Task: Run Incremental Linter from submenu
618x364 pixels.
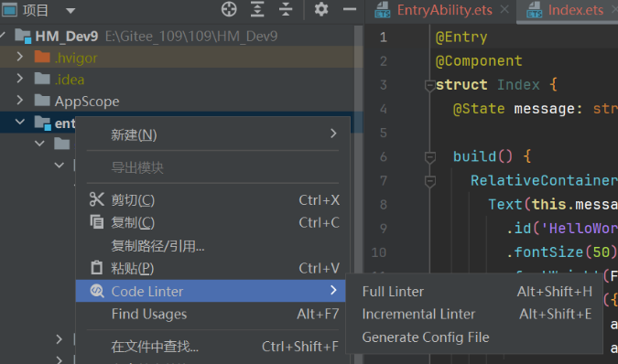Action: 474,314
